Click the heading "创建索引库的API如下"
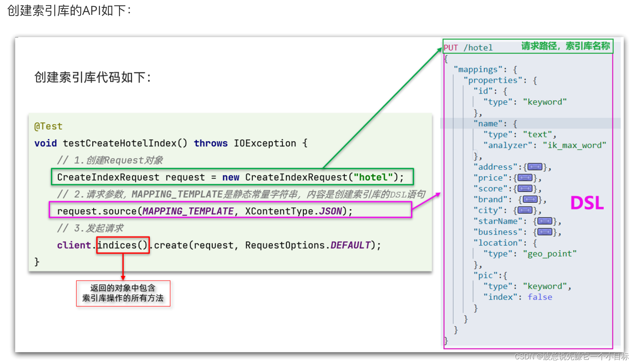The height and width of the screenshot is (364, 635). pyautogui.click(x=69, y=11)
